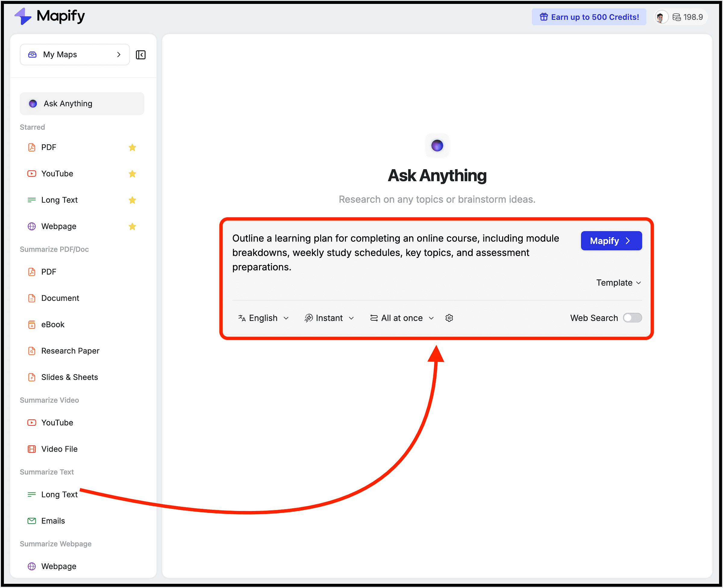Viewport: 723px width, 588px height.
Task: Expand the Instant mode dropdown
Action: (329, 318)
